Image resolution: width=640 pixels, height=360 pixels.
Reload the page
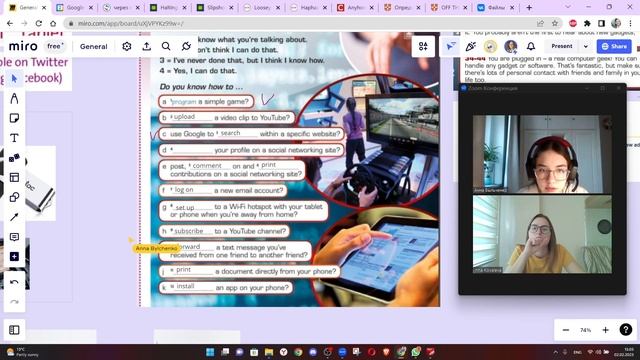click(x=38, y=23)
